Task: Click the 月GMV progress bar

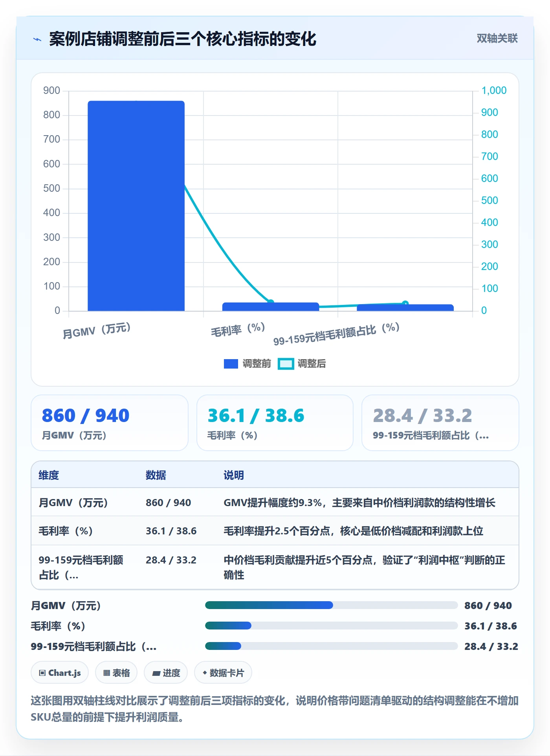Action: pyautogui.click(x=331, y=605)
